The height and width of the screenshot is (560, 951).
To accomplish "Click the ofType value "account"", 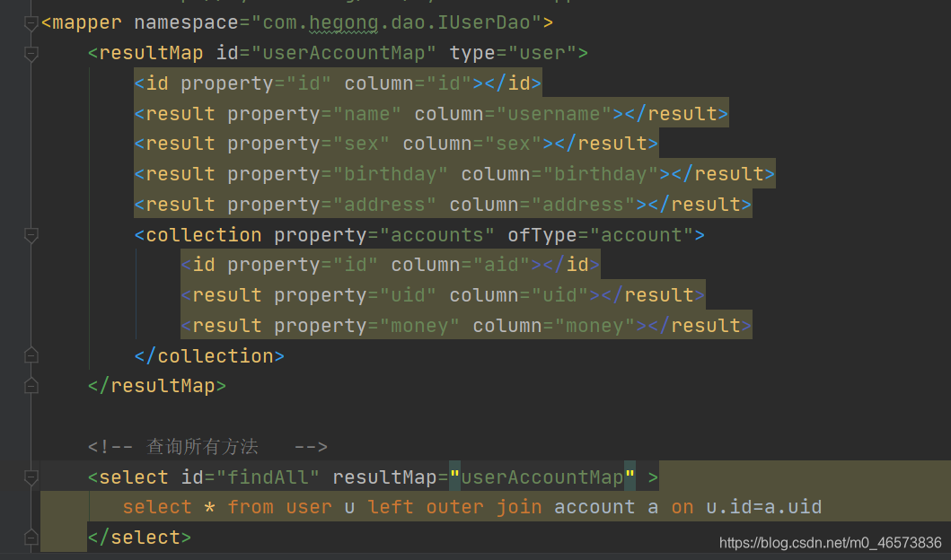I will [642, 235].
